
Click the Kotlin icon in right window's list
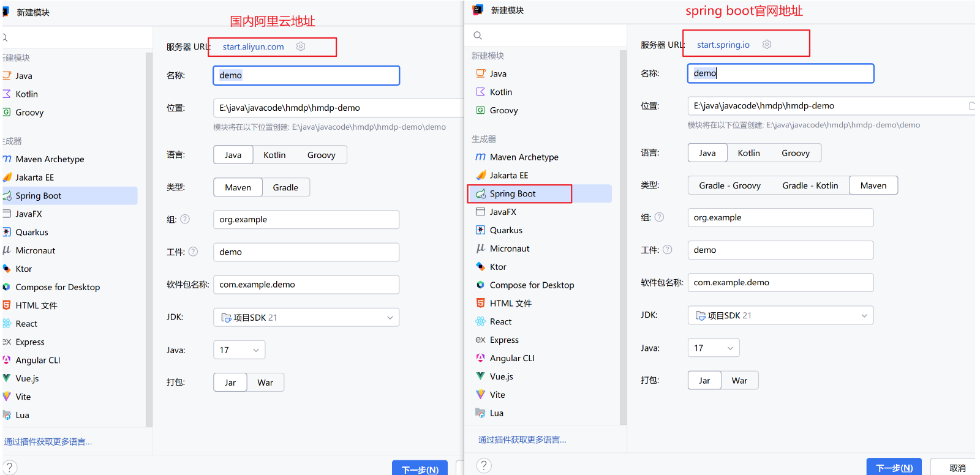pyautogui.click(x=481, y=92)
